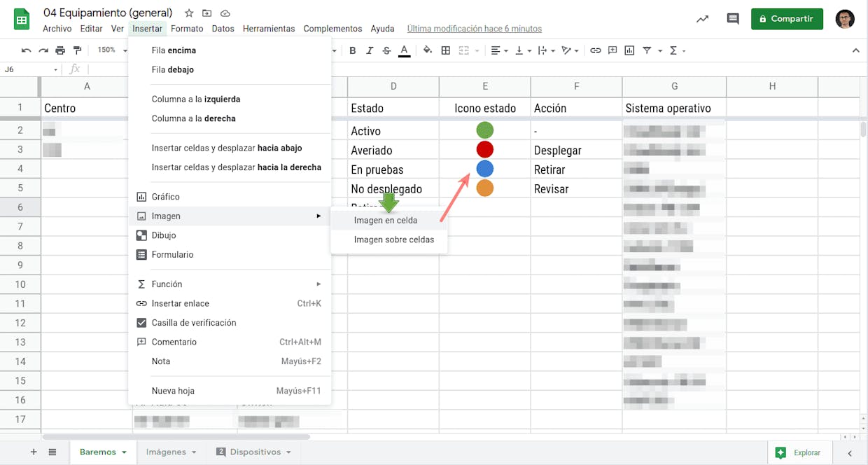Select column G header
This screenshot has height=465, width=868.
click(x=674, y=86)
